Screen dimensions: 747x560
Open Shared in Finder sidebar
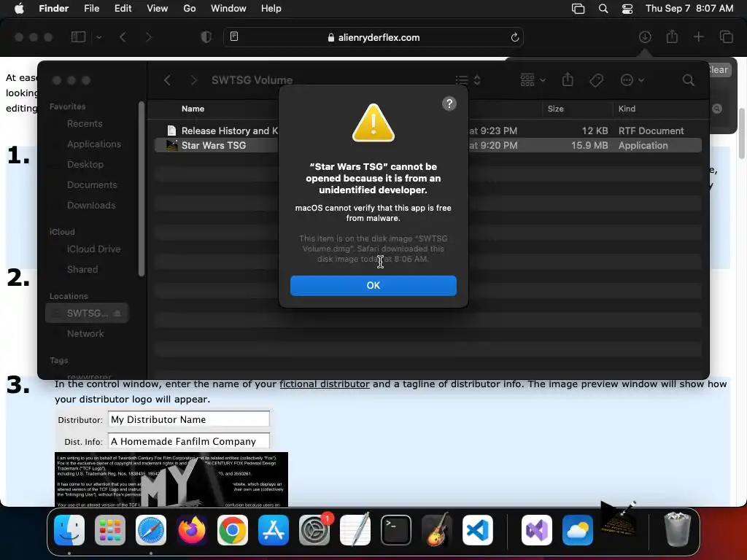pos(82,270)
